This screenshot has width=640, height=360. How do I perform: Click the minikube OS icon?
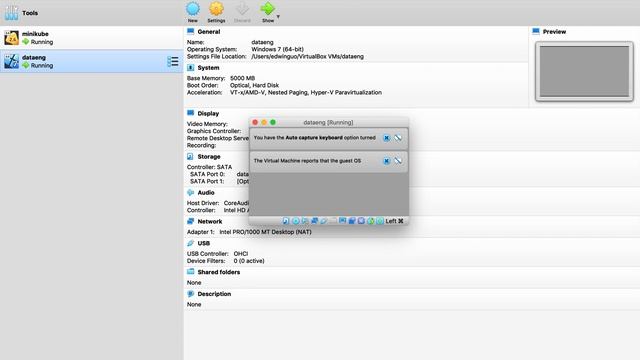tap(11, 38)
